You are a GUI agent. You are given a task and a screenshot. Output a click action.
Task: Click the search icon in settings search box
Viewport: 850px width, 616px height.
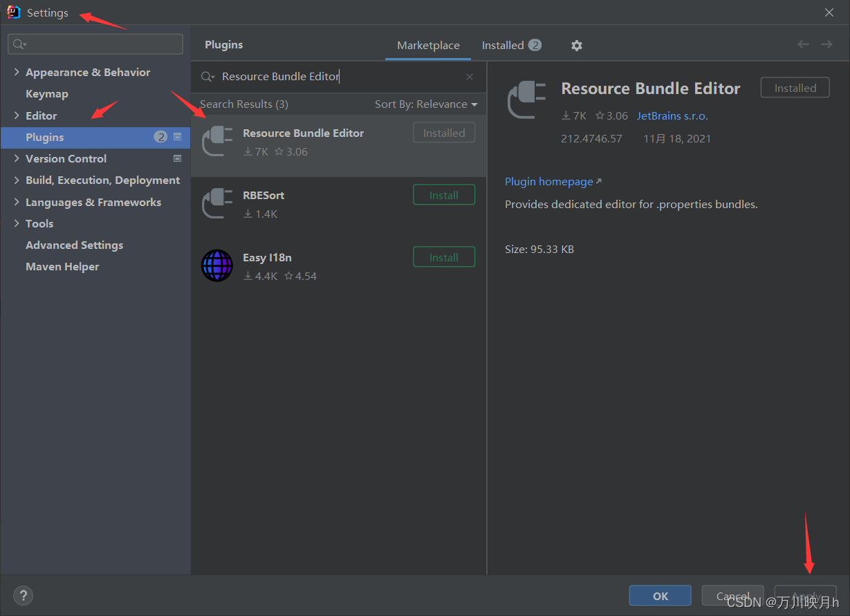click(x=19, y=44)
